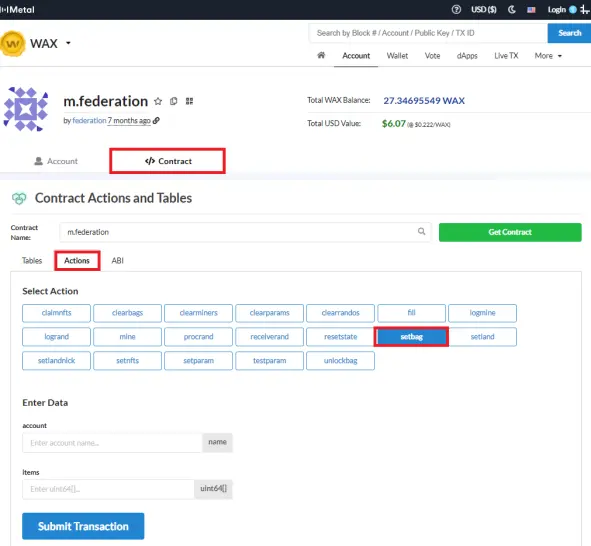Open the language flag selector
Viewport: 591px width, 546px height.
531,10
